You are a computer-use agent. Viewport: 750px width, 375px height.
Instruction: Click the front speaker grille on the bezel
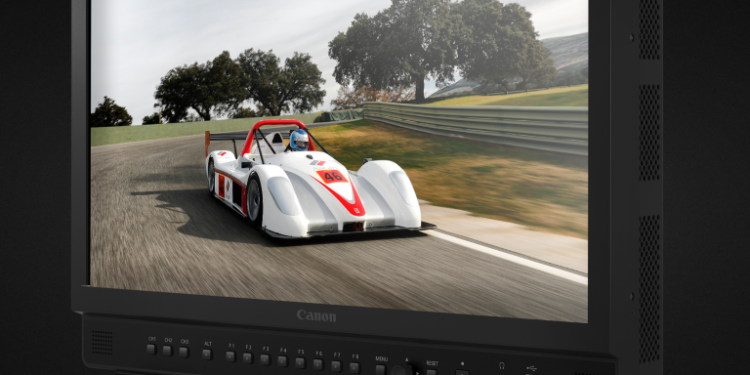pos(102,342)
